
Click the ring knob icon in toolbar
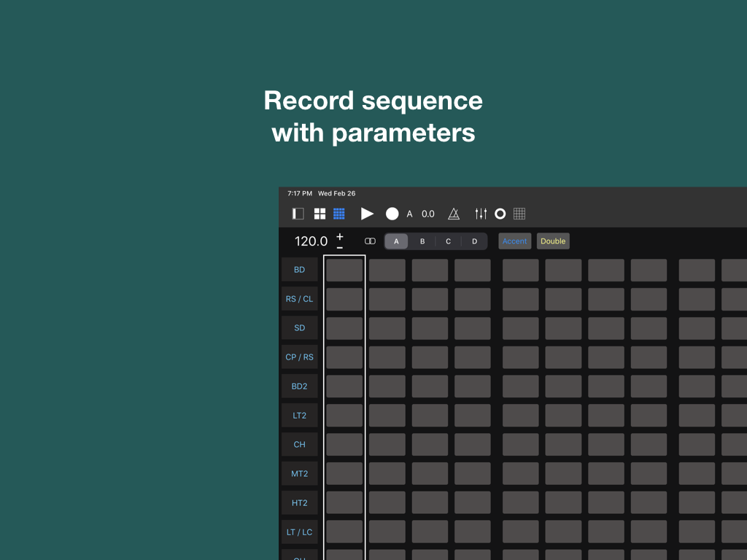pos(500,214)
